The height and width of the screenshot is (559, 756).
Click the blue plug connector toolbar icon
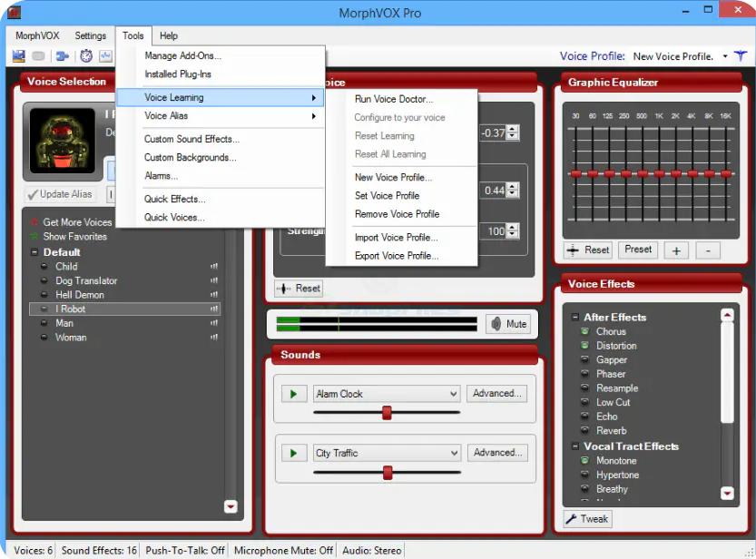(63, 56)
